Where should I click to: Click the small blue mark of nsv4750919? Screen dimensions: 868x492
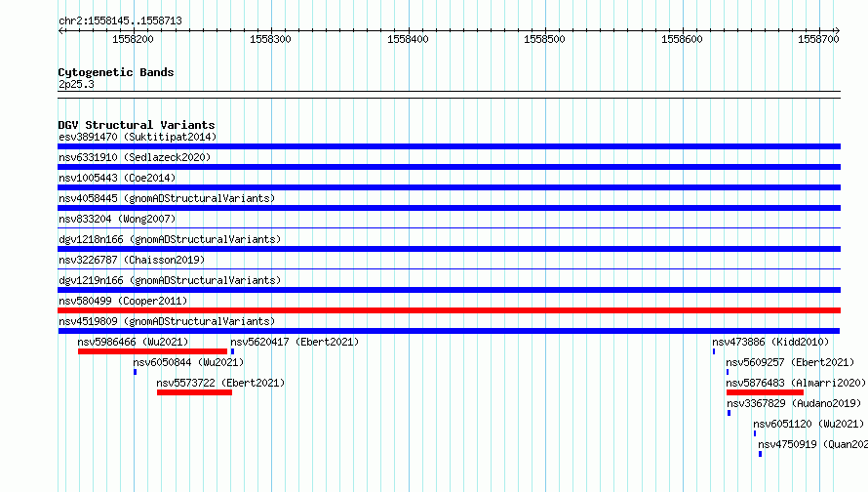(x=760, y=454)
